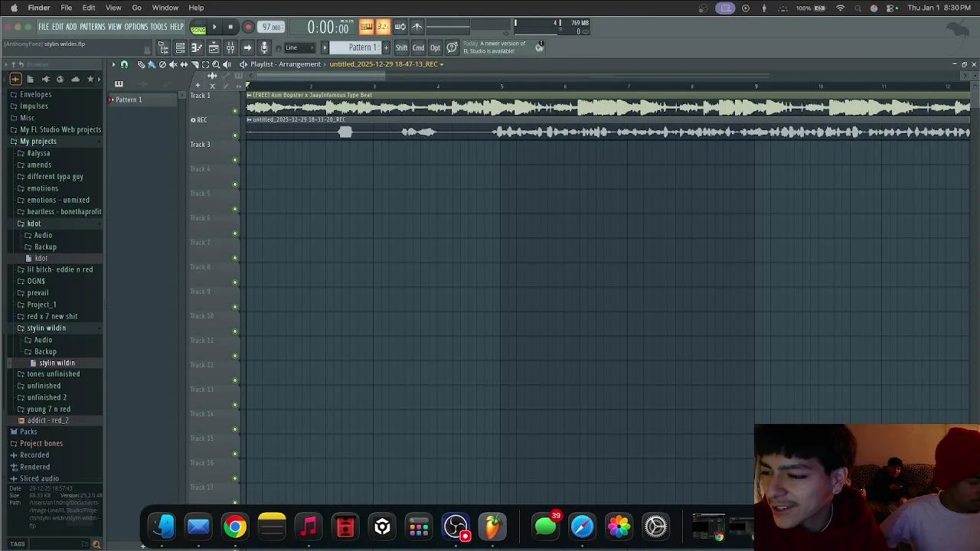
Task: Open OBS from the dock
Action: [x=456, y=527]
